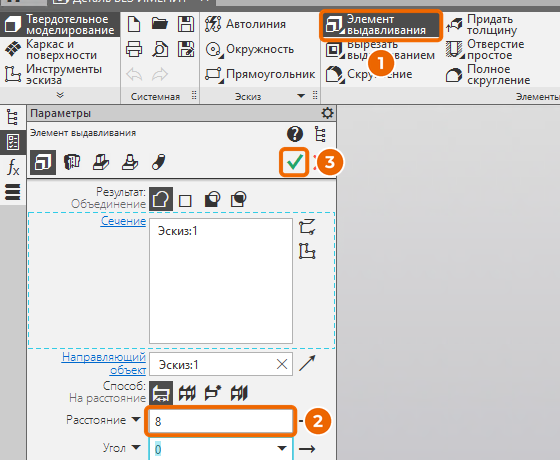Grab Системная panel grip handle
Screen dimensions: 560x460
(x=194, y=95)
